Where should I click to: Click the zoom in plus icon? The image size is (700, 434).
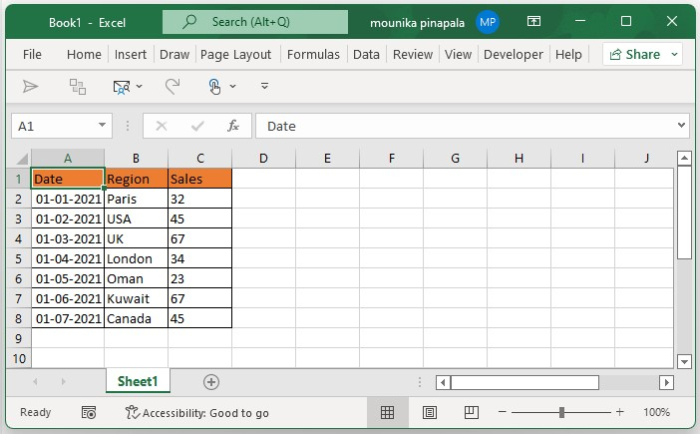coord(619,412)
